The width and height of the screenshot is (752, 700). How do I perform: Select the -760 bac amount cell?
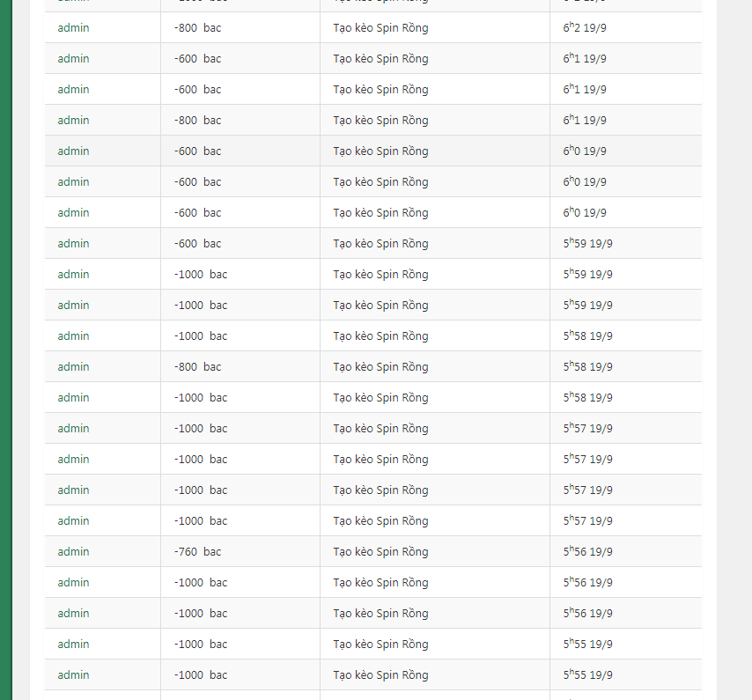click(198, 552)
